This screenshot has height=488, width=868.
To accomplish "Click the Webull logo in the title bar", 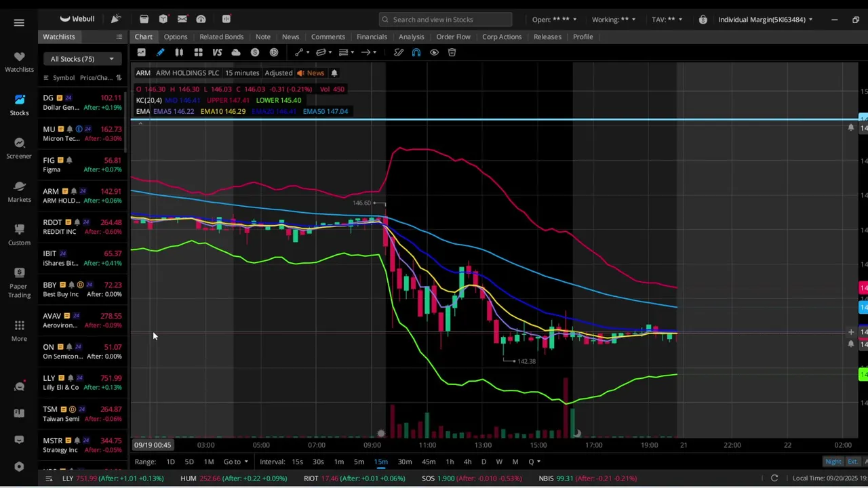I will [x=77, y=19].
